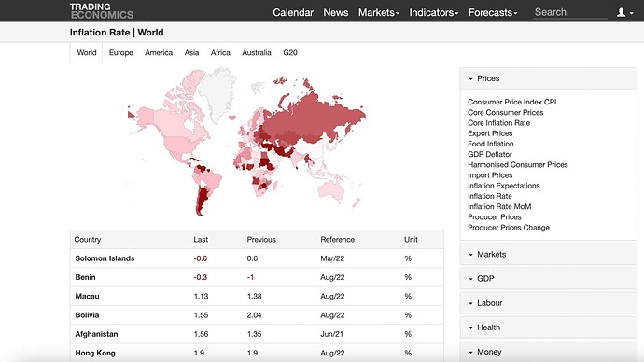Click Solomon Islands country link
The width and height of the screenshot is (644, 362).
coord(105,258)
